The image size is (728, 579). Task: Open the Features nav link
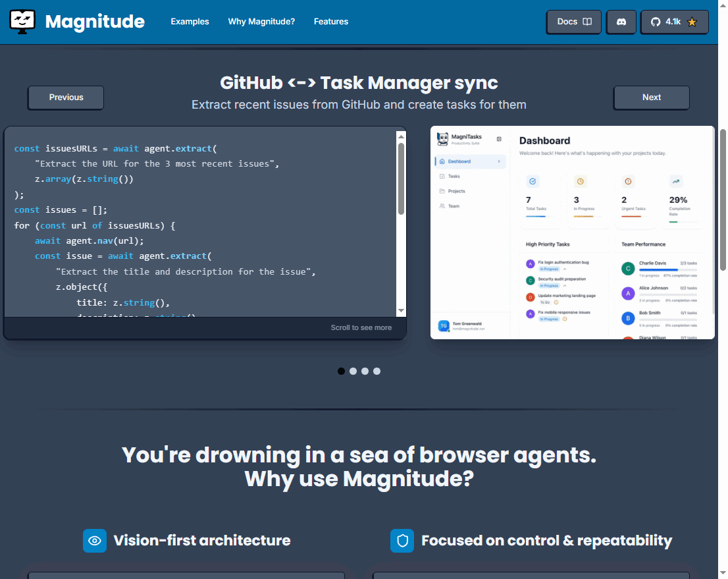click(331, 21)
